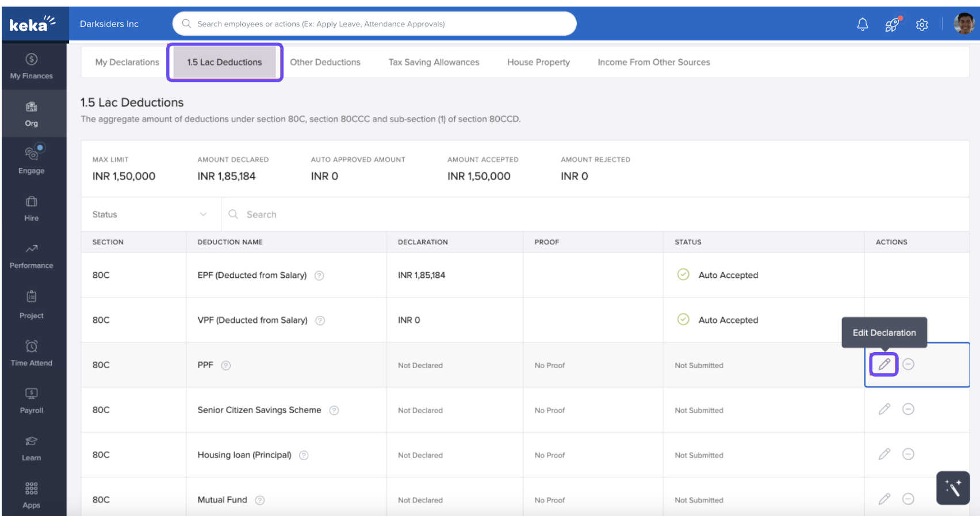The height and width of the screenshot is (516, 980).
Task: Focus the employee search bar
Action: 375,24
